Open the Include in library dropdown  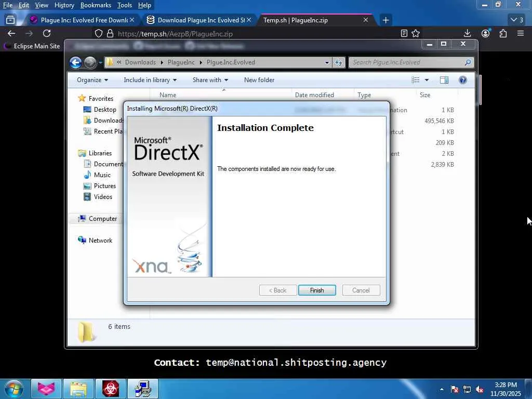(150, 79)
